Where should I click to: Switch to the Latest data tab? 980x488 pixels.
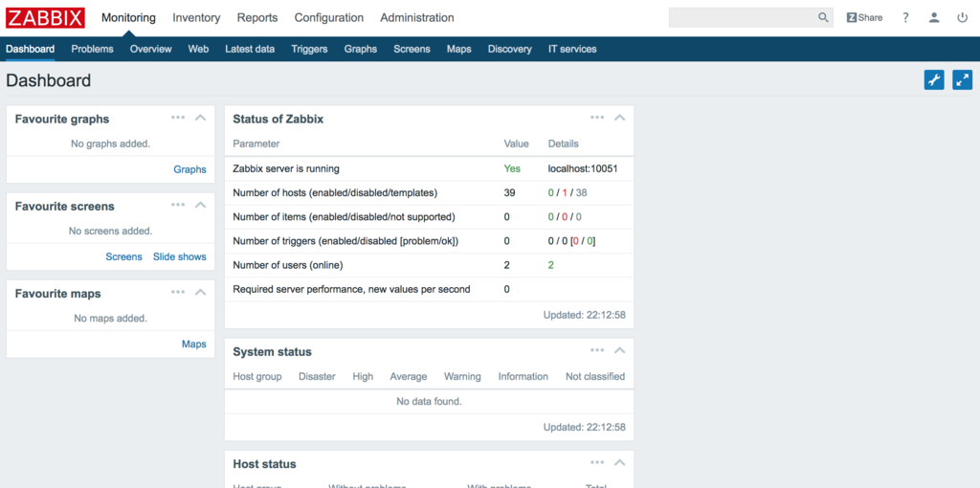point(250,49)
